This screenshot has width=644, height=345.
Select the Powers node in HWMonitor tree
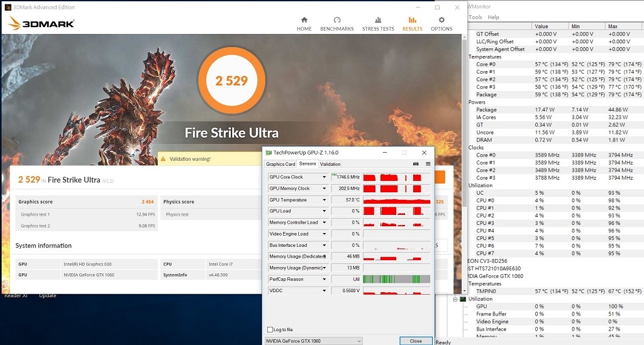point(477,102)
